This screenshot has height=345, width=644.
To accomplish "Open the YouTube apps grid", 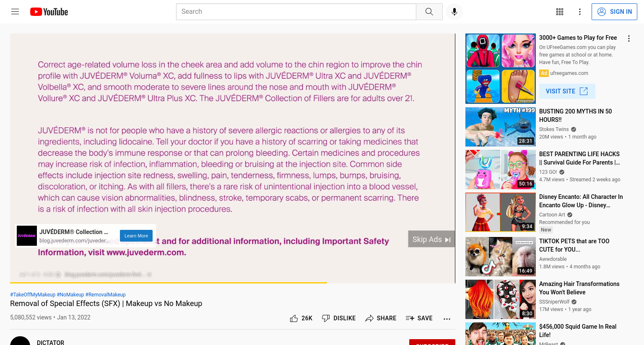I will click(x=560, y=12).
